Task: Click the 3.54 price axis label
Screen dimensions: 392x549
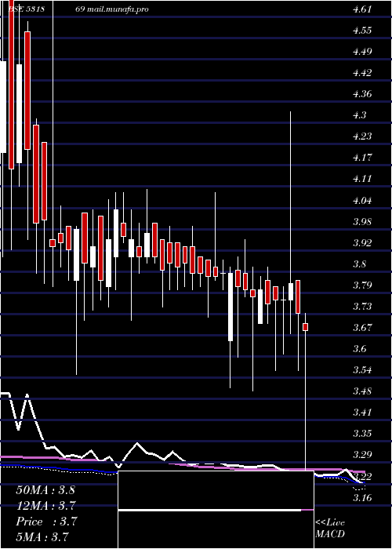Action: [x=362, y=369]
